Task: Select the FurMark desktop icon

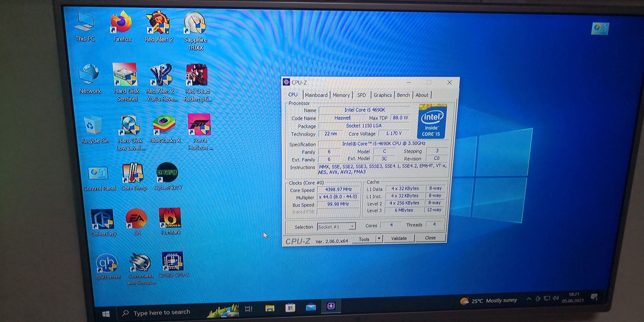Action: tap(170, 221)
